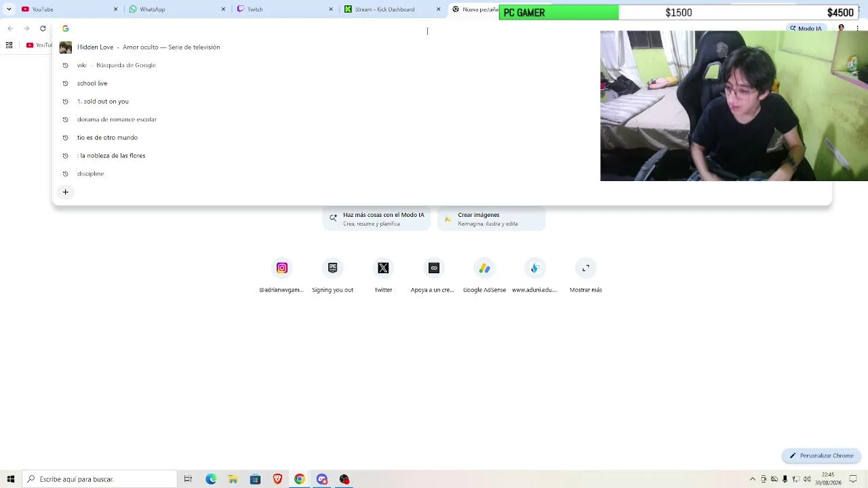Image resolution: width=868 pixels, height=488 pixels.
Task: Pick the 'tio es de otro mundo' suggestion
Action: pos(325,138)
